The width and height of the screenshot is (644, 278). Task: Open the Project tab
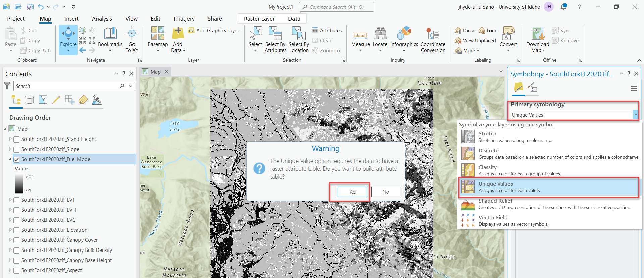(x=16, y=19)
